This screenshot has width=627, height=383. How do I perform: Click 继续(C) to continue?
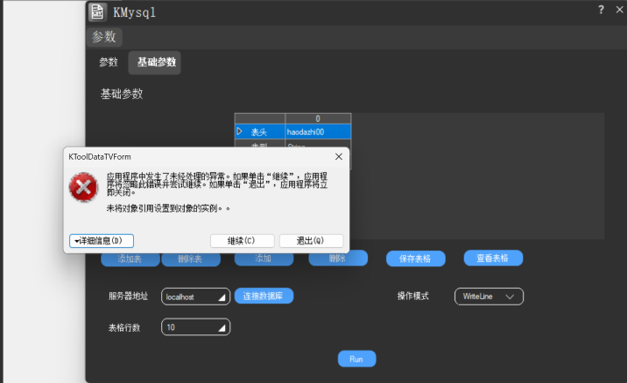(242, 241)
